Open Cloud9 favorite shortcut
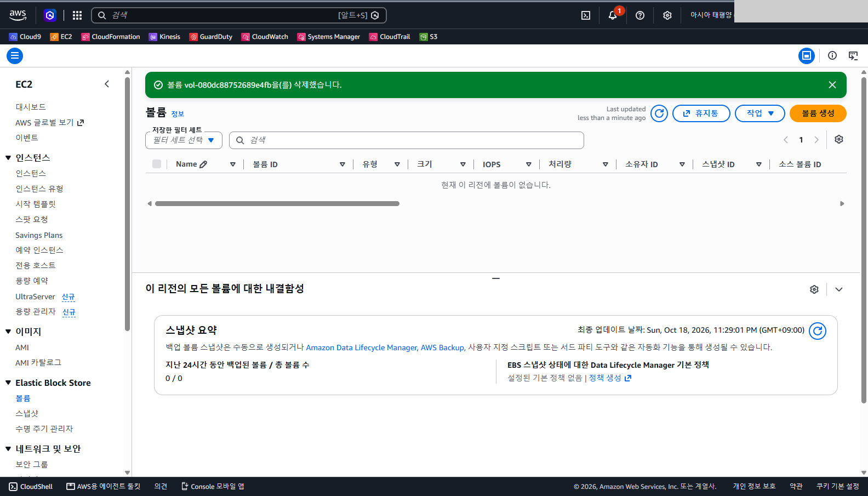The image size is (868, 496). [x=25, y=37]
